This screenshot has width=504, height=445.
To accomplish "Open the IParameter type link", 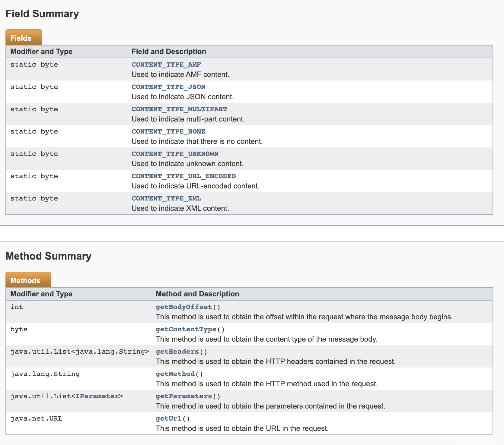I will 97,396.
